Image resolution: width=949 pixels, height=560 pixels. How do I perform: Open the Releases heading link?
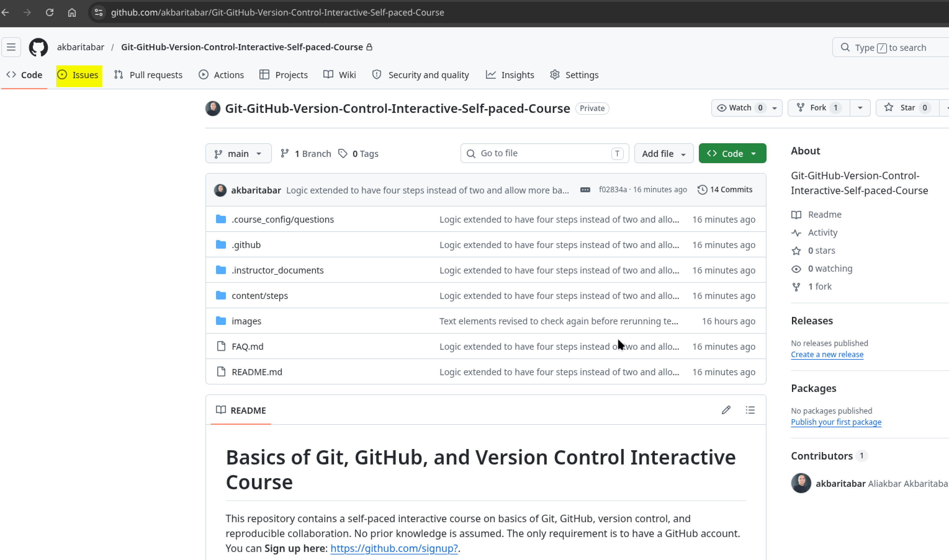click(x=812, y=321)
